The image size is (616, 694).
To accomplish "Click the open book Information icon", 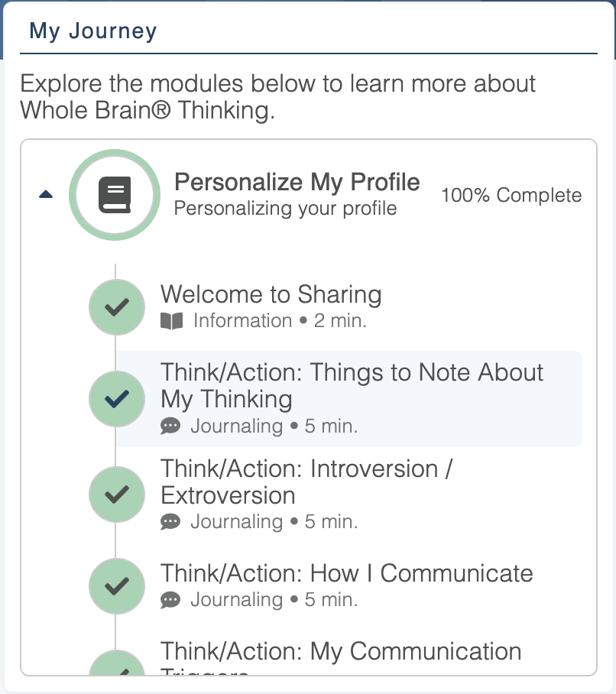I will [x=172, y=321].
